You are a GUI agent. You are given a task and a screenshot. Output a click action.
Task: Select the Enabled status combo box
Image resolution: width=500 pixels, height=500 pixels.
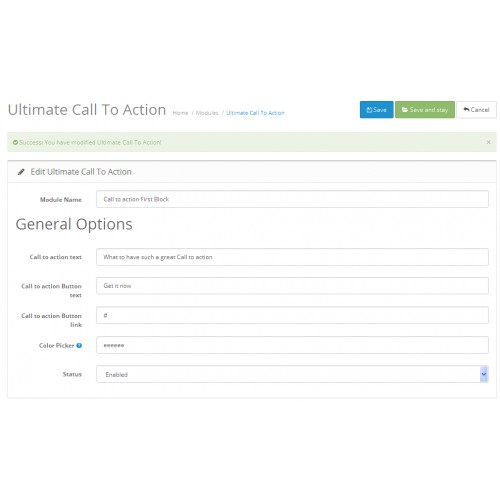tap(292, 374)
